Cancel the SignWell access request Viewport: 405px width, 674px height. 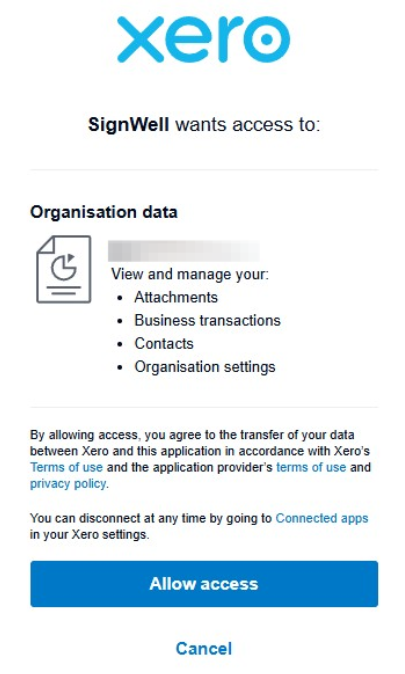204,648
